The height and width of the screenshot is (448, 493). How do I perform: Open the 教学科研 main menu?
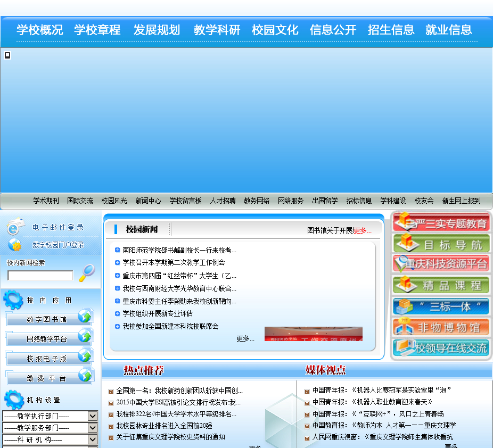[217, 30]
